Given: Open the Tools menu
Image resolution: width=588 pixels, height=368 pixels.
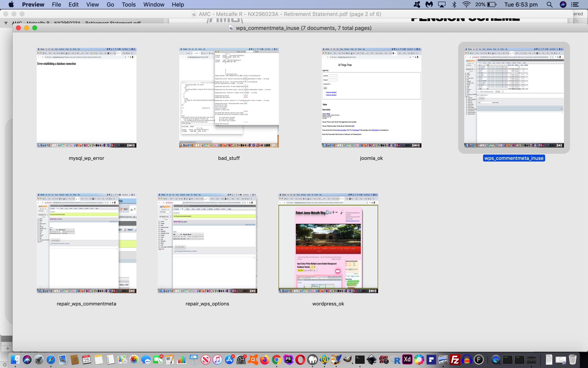Looking at the screenshot, I should 129,4.
